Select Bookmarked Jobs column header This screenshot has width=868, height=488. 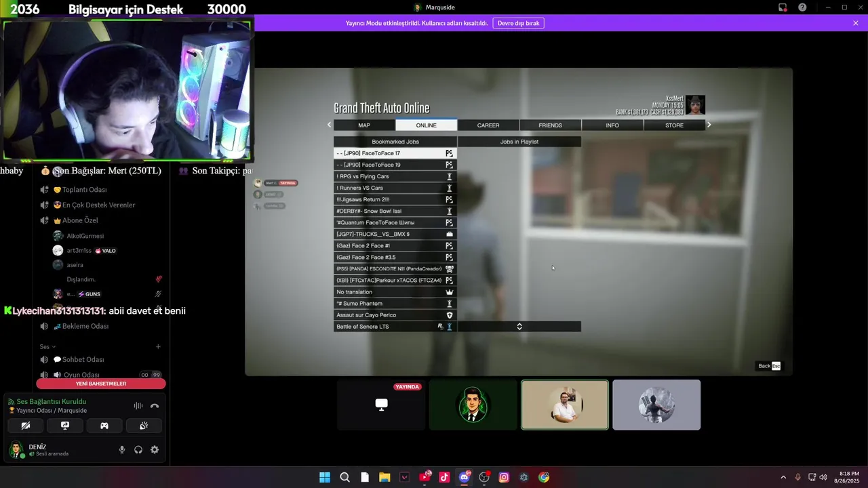[395, 142]
